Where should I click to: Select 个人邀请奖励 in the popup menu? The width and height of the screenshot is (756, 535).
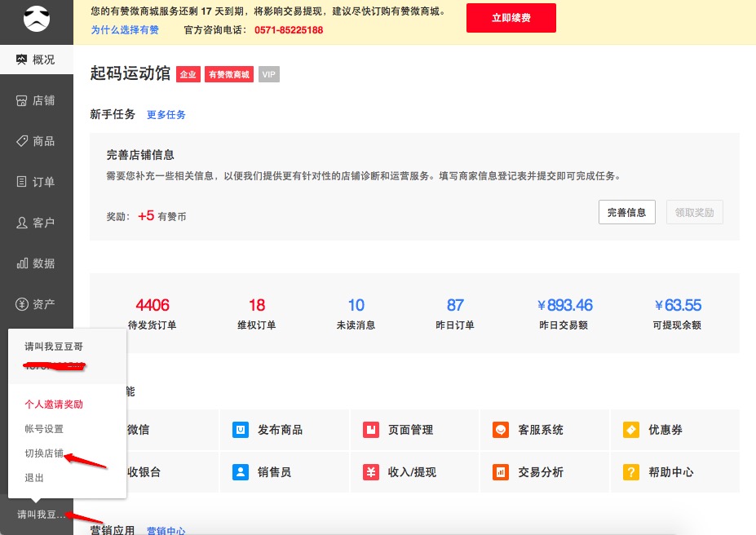54,404
